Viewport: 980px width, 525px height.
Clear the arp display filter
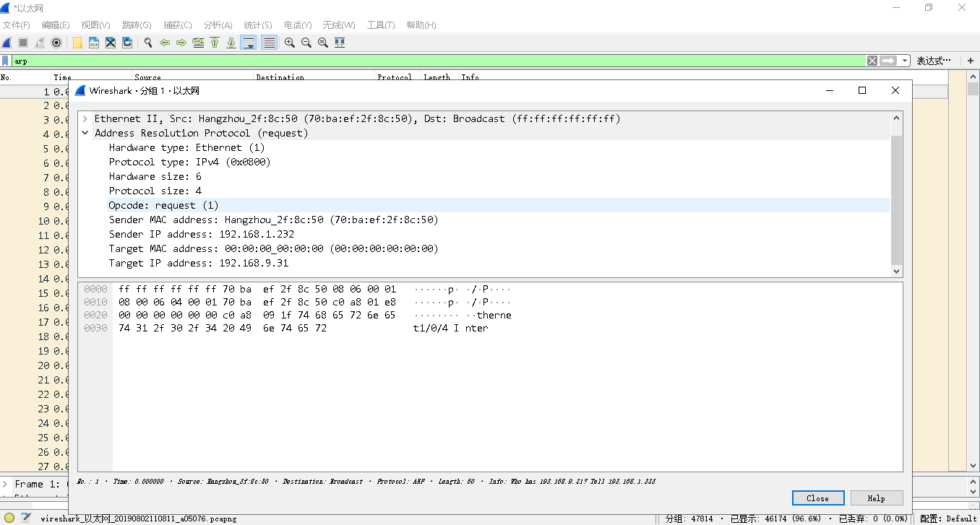click(872, 61)
